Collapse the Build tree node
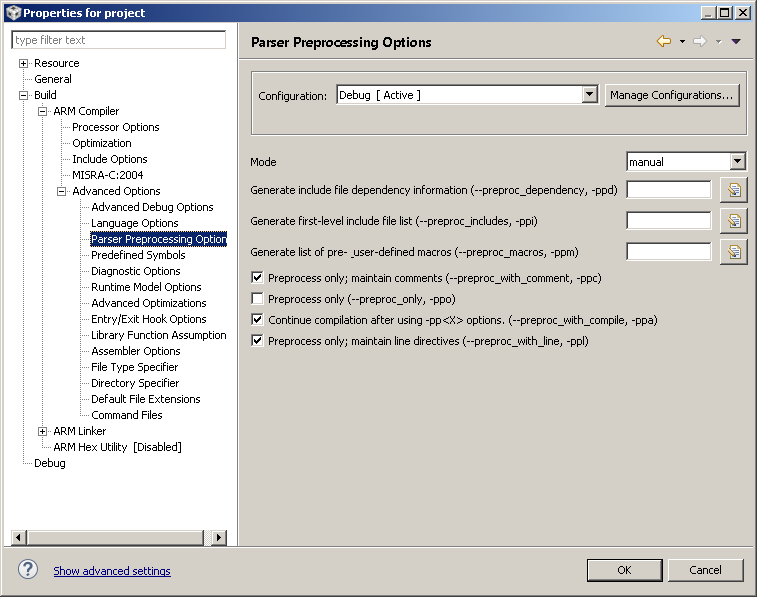 23,95
